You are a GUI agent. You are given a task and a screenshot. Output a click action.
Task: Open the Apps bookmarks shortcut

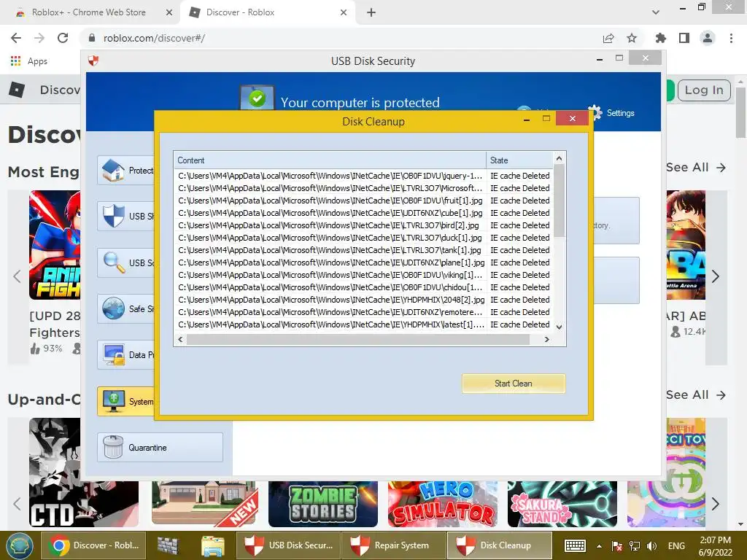pyautogui.click(x=28, y=61)
